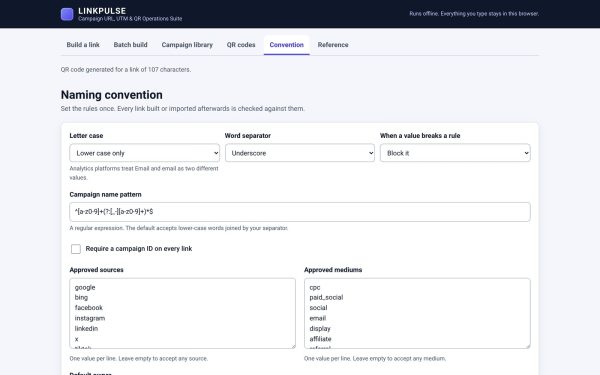600x375 pixels.
Task: Select 'social' line in Approved mediums
Action: 318,308
